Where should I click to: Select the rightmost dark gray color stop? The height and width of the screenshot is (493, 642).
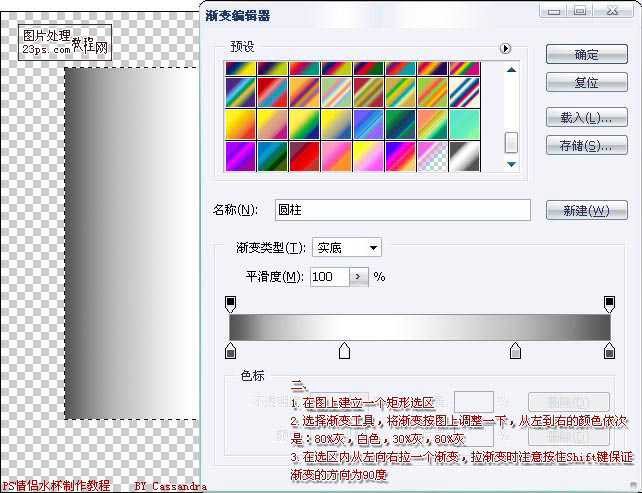[x=609, y=351]
